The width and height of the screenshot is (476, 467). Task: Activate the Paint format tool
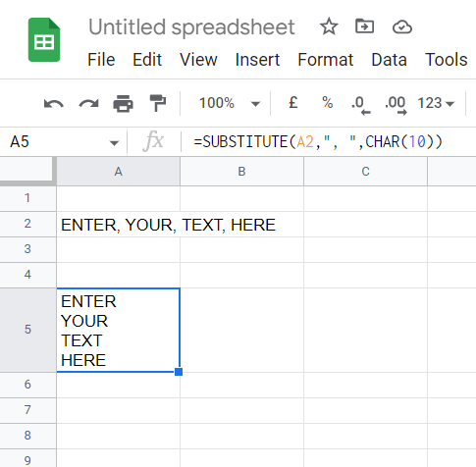click(x=158, y=103)
